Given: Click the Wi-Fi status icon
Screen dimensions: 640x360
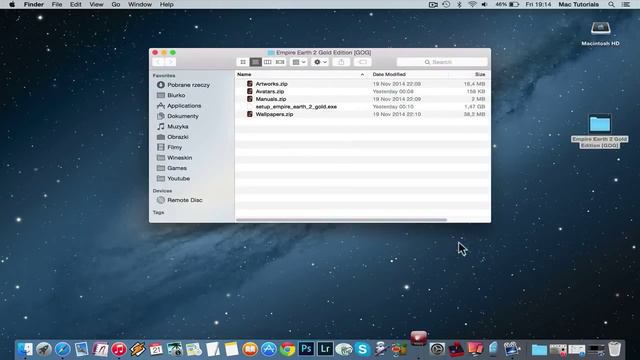Looking at the screenshot, I should (x=472, y=4).
